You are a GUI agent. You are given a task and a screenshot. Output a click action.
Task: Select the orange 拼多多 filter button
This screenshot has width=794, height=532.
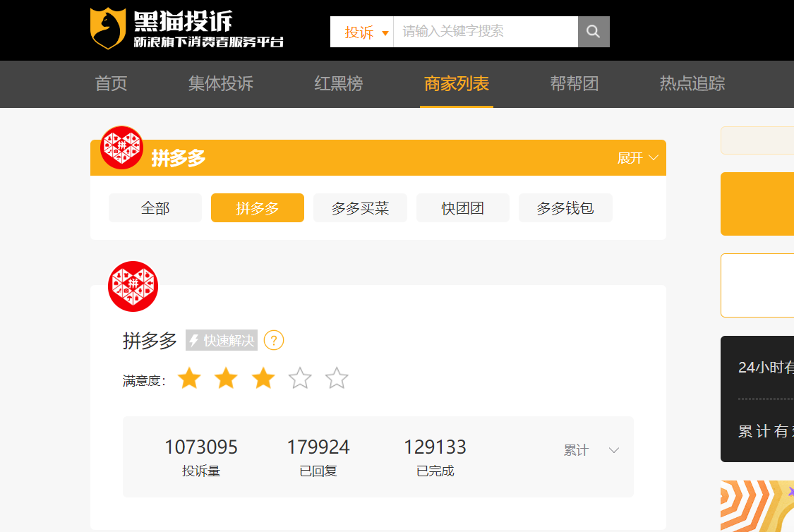257,208
